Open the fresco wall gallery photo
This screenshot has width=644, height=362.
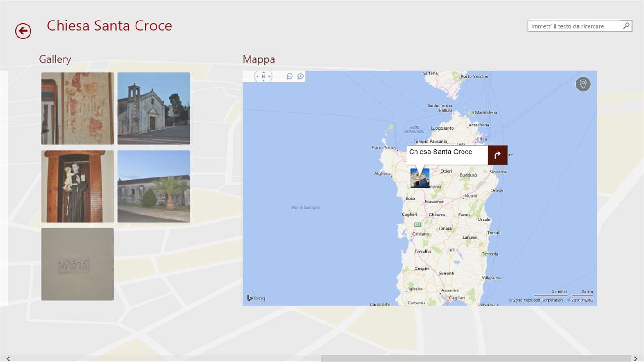[x=77, y=109]
